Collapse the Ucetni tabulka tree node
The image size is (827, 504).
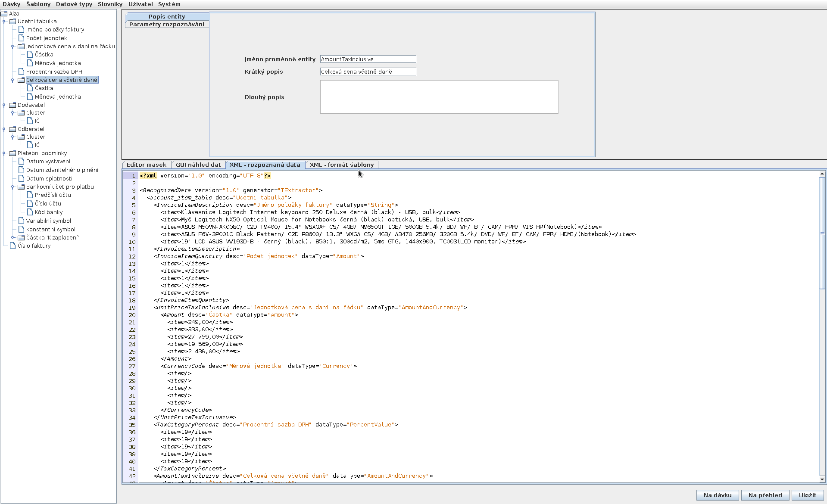pos(4,22)
